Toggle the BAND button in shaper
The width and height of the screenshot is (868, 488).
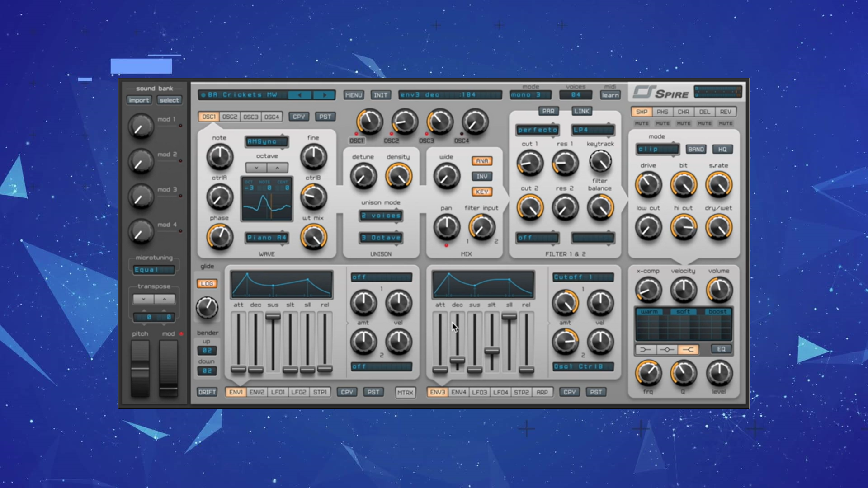(696, 149)
